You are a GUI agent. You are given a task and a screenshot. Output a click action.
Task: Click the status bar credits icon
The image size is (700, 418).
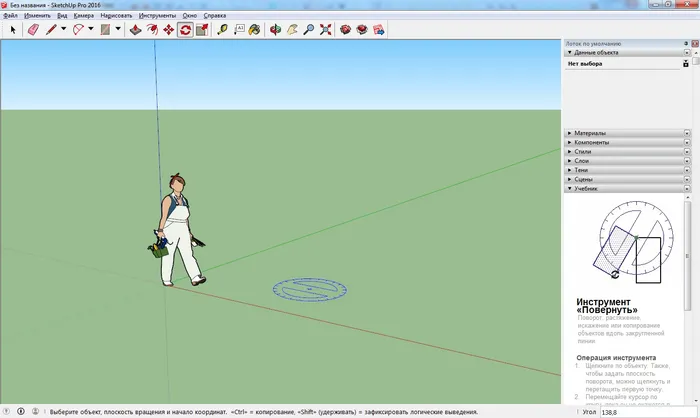(21, 411)
